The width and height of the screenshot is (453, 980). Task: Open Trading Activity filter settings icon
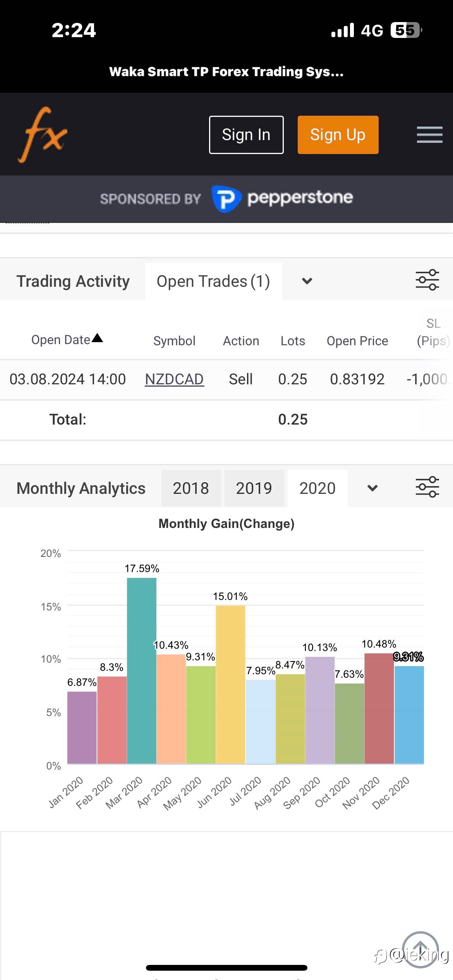click(x=427, y=280)
